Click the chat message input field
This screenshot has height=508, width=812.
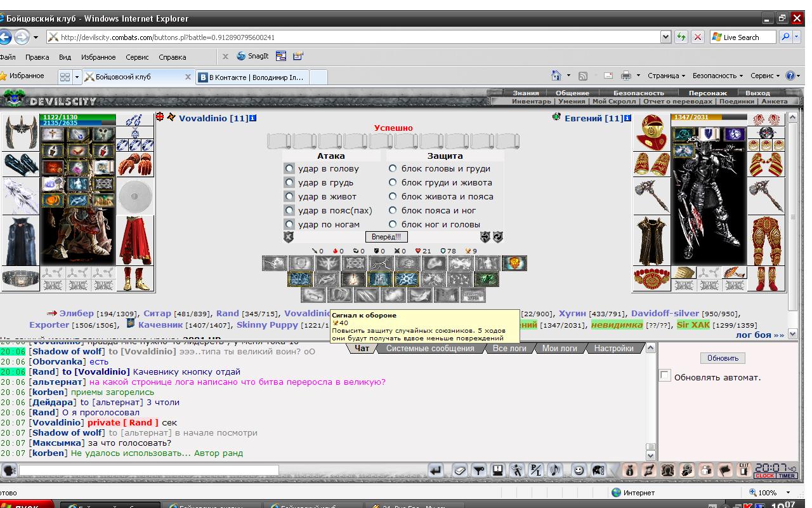(149, 471)
